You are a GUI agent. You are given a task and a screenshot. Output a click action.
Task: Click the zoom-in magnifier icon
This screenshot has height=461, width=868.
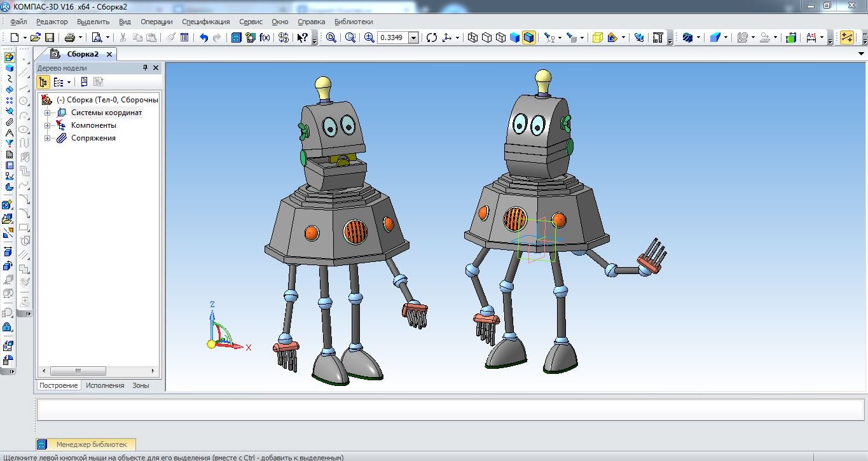369,38
